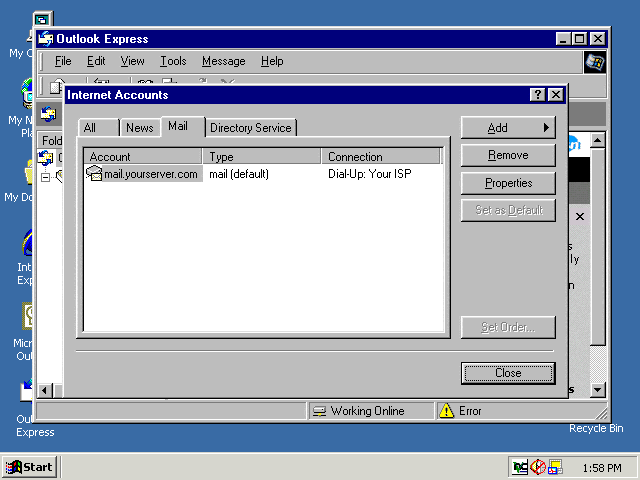640x480 pixels.
Task: Close the info pane with X
Action: tap(580, 217)
